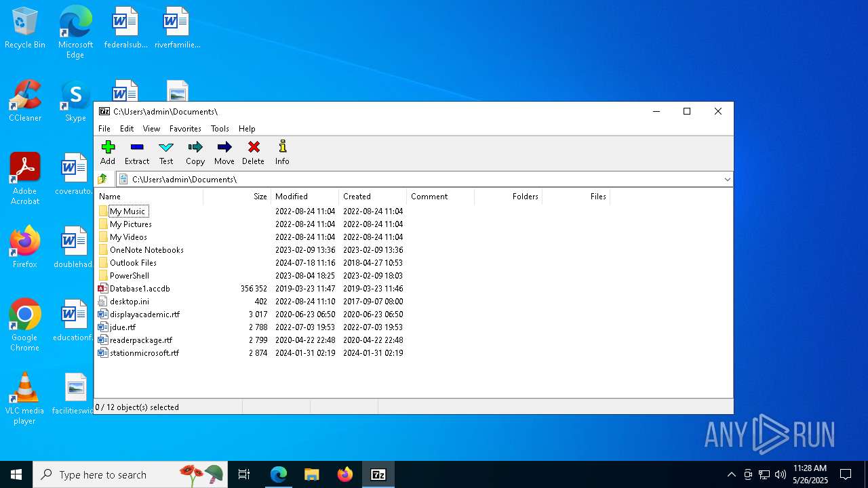Open Recycle Bin on the desktop
Viewport: 868px width, 488px height.
coord(25,28)
